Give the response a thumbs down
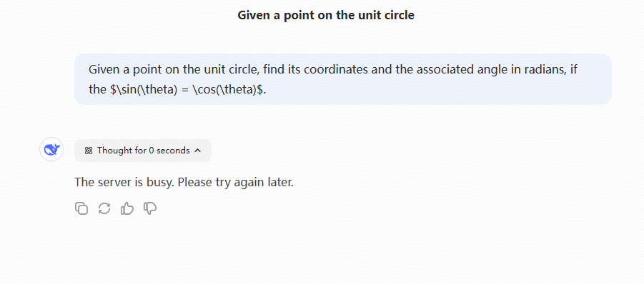 click(x=150, y=208)
